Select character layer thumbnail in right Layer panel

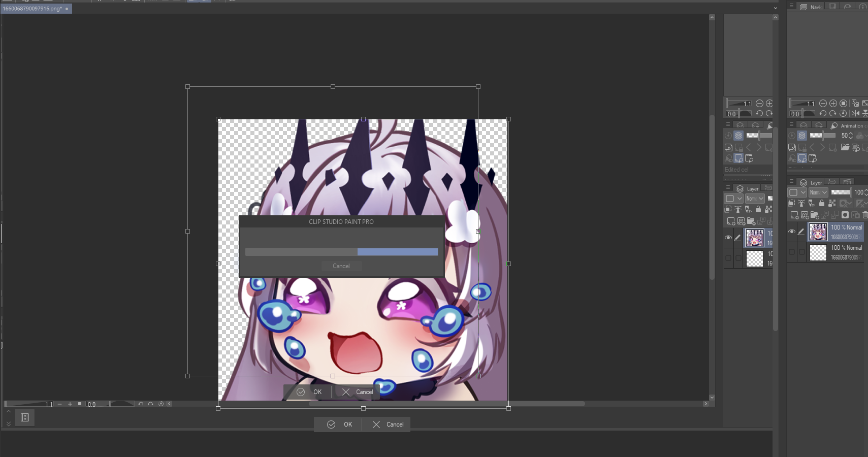point(818,232)
